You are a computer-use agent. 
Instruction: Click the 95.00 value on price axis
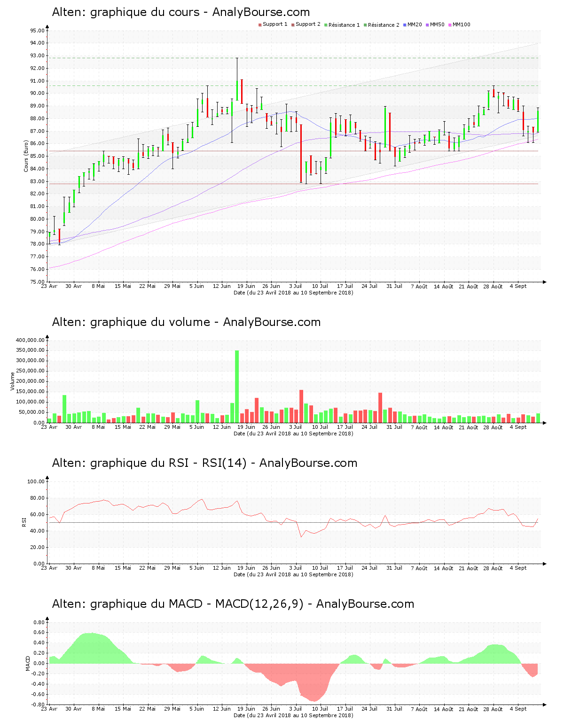tap(37, 31)
